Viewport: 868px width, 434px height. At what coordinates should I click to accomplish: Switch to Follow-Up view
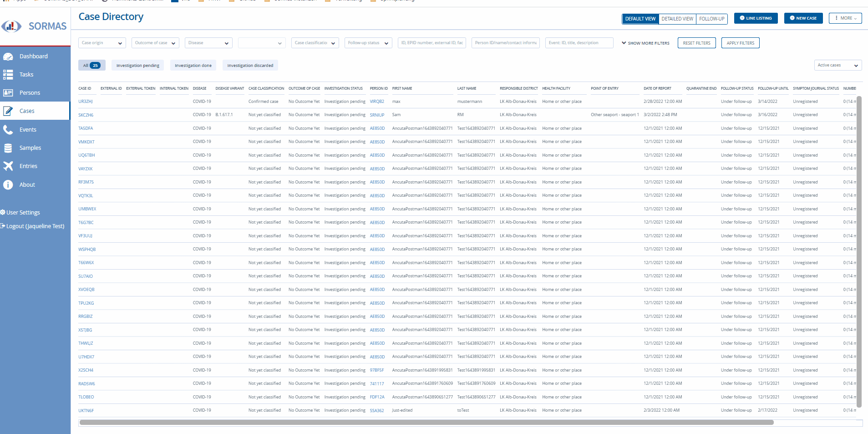tap(712, 19)
